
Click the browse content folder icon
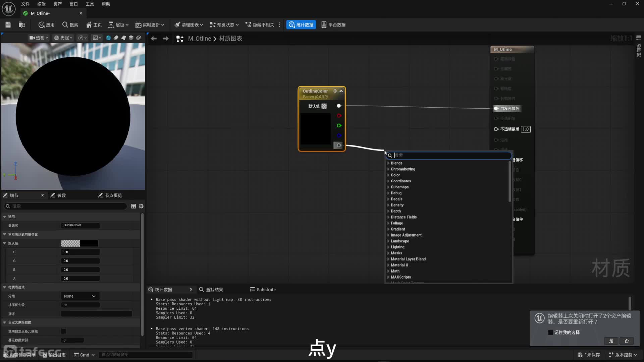click(x=22, y=24)
